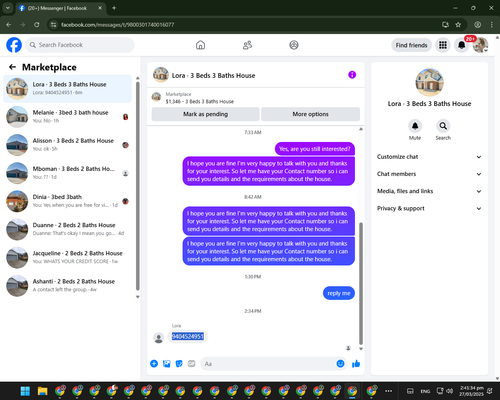Image resolution: width=500 pixels, height=400 pixels.
Task: Open Duanne - 2 Beds 2 Baths House chat
Action: tap(68, 229)
